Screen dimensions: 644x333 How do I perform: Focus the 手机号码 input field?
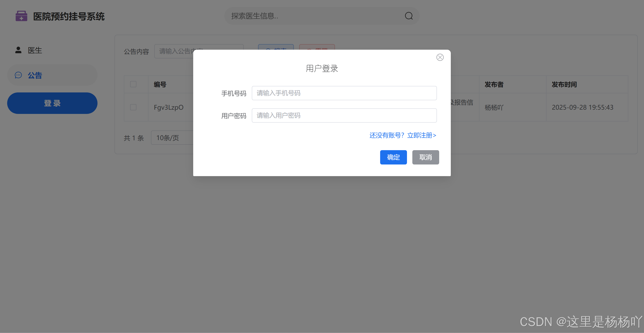pos(344,93)
